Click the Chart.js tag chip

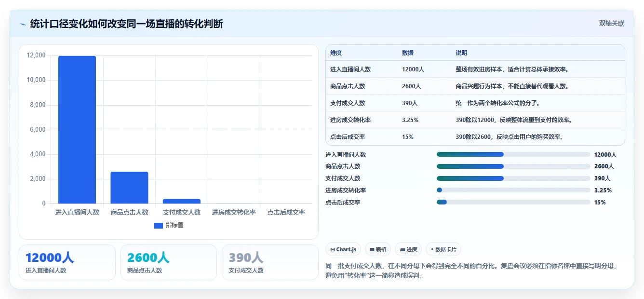point(343,249)
